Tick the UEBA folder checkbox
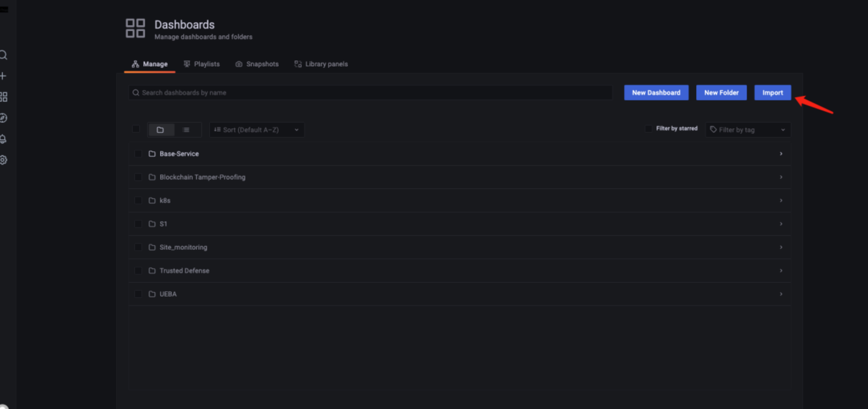868x409 pixels. (x=138, y=294)
